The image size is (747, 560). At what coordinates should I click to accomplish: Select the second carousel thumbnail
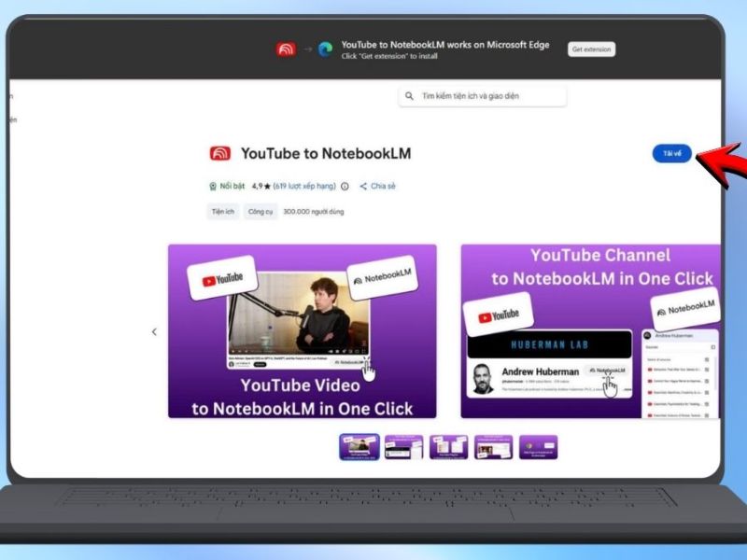click(x=403, y=447)
